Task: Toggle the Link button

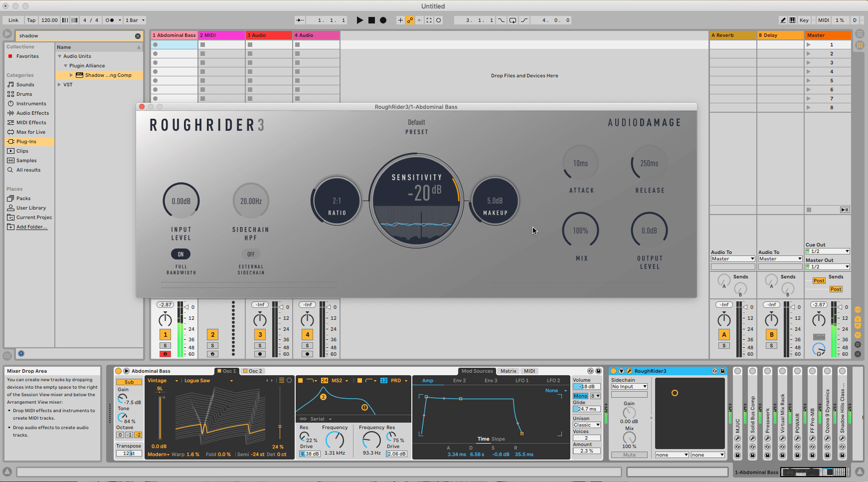Action: coord(13,20)
